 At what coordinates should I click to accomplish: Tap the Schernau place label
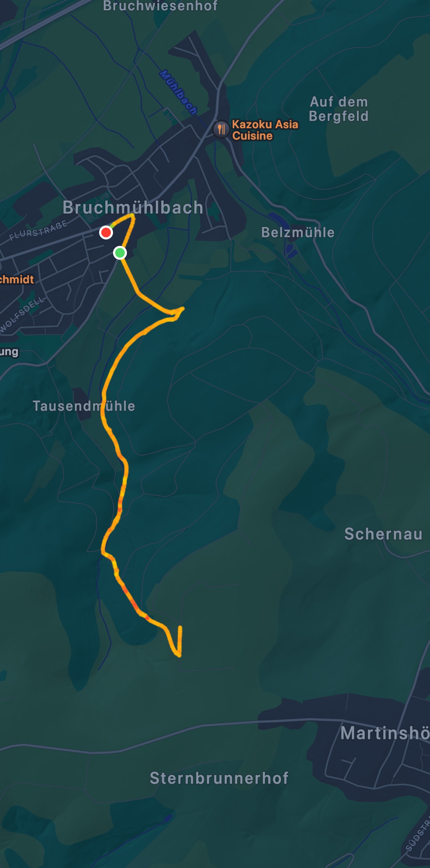[x=384, y=534]
